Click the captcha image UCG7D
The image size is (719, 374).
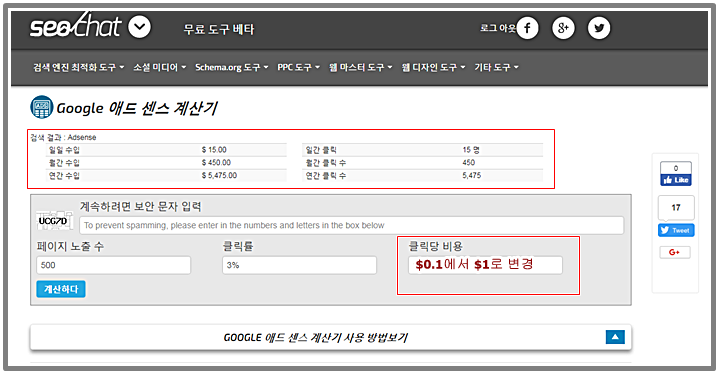pos(54,221)
